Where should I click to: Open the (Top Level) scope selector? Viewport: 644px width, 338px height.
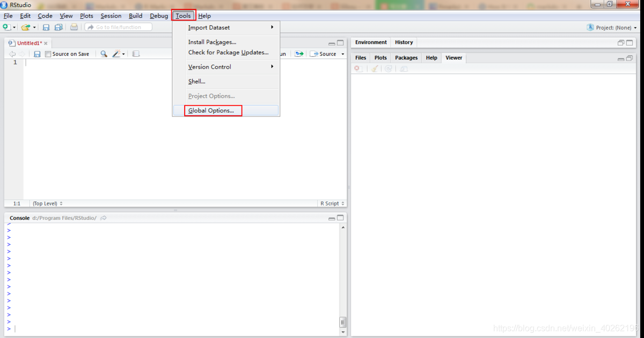[x=47, y=204]
